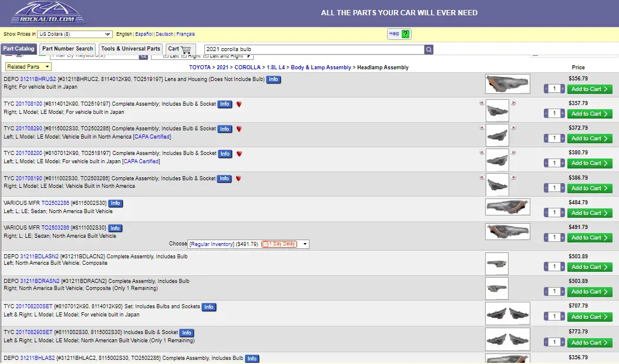Screen dimensions: 619x364
Task: Add the $707.79 headlamp set to cart
Action: pyautogui.click(x=590, y=316)
